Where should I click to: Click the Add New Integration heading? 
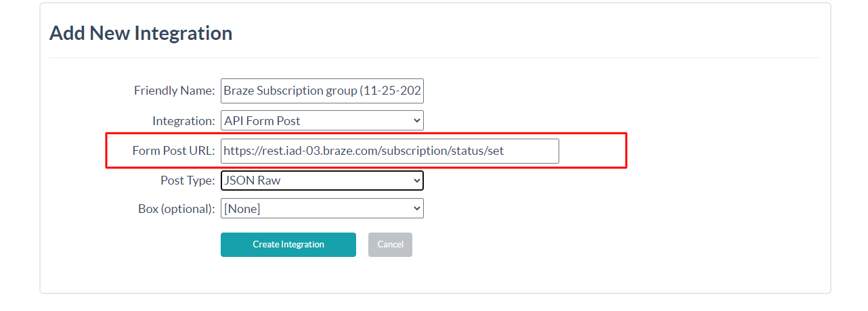[x=141, y=33]
